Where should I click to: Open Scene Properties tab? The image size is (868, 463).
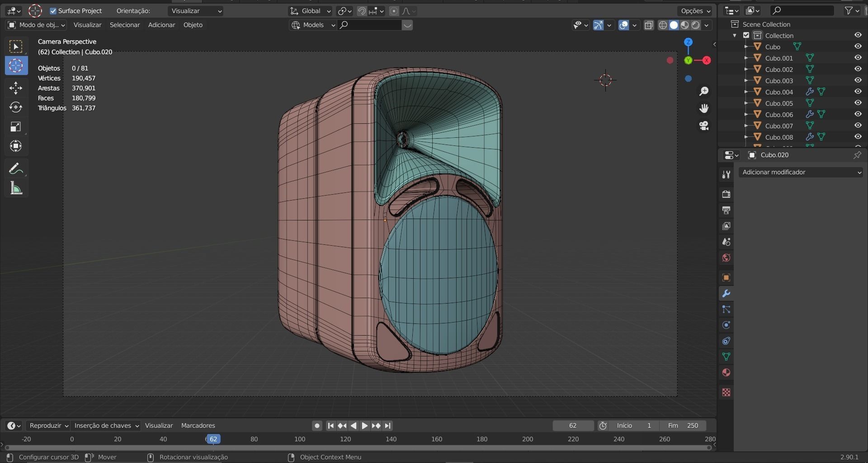coord(726,242)
